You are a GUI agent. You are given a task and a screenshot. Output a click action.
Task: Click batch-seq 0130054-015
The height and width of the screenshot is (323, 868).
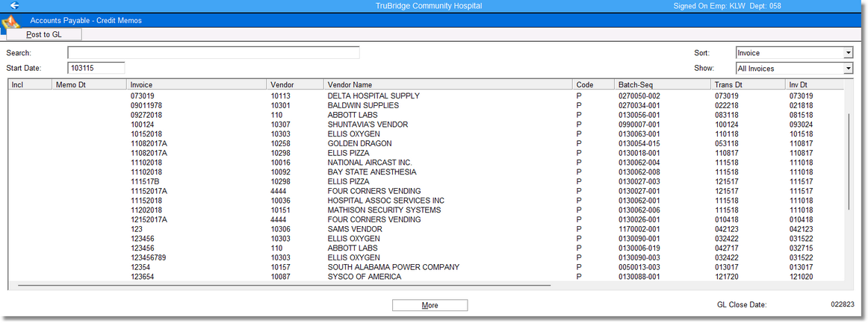(x=639, y=143)
